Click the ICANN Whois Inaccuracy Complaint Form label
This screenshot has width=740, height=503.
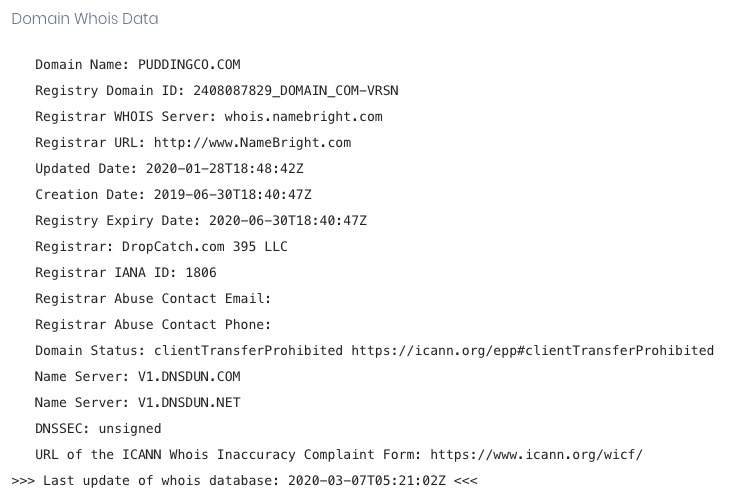tap(226, 455)
